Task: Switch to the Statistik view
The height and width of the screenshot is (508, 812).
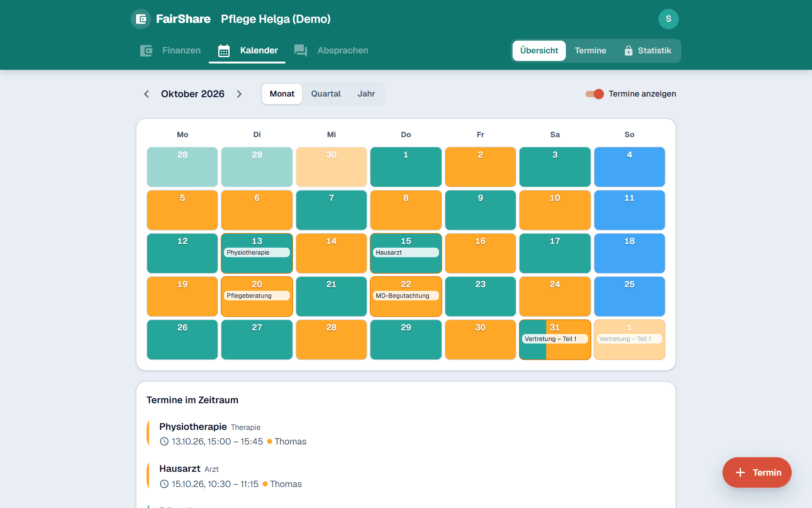Action: pos(648,51)
